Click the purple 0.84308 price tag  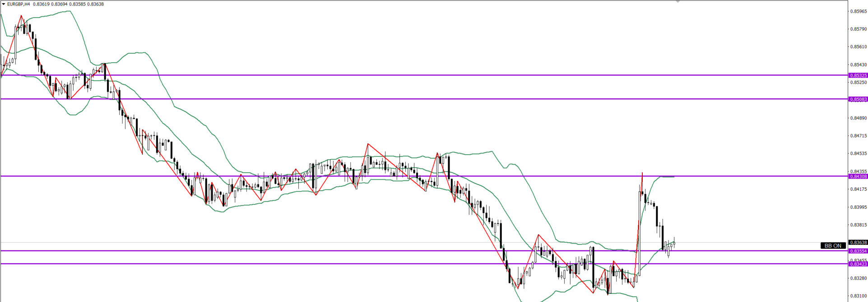point(858,176)
